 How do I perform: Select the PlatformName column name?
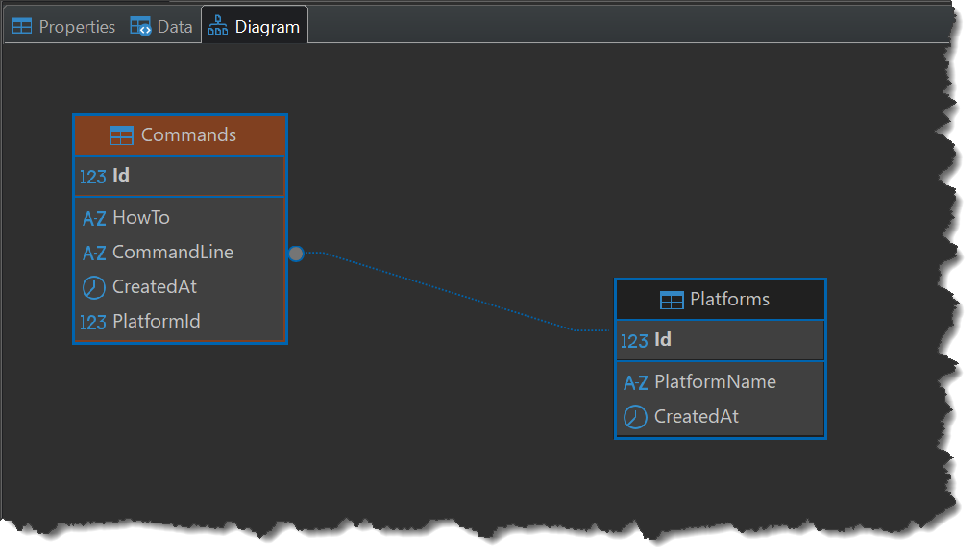715,382
